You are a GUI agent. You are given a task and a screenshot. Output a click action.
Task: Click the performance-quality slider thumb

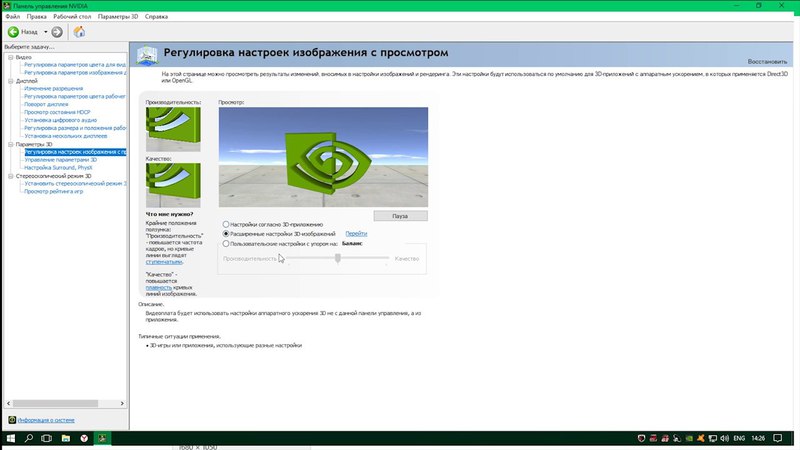pyautogui.click(x=338, y=259)
